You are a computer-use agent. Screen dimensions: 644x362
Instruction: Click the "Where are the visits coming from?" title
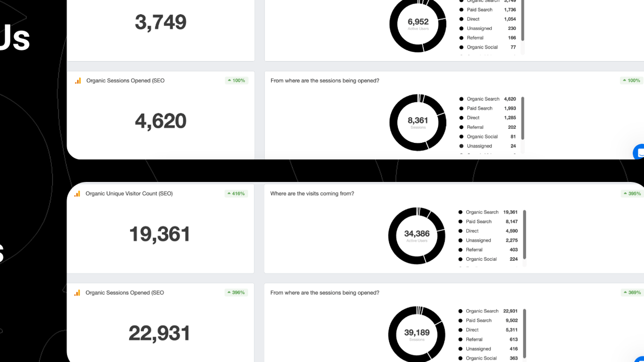(312, 194)
